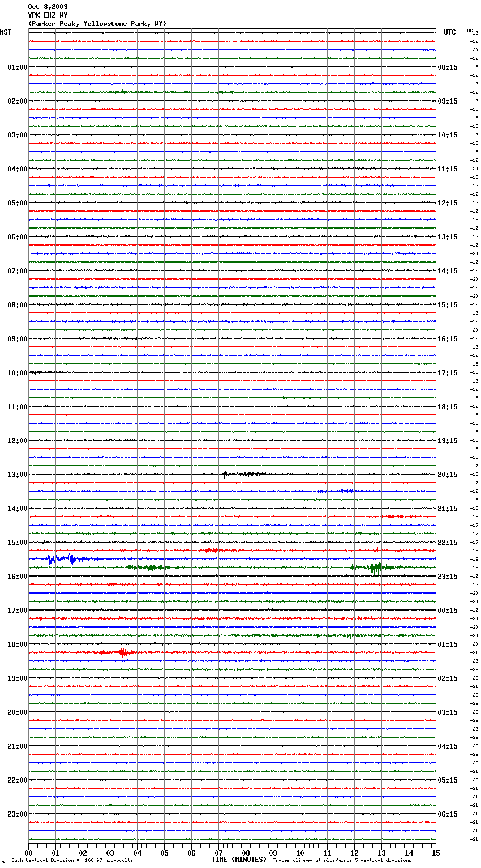Click minute 05 on the bottom axis

coord(165,853)
